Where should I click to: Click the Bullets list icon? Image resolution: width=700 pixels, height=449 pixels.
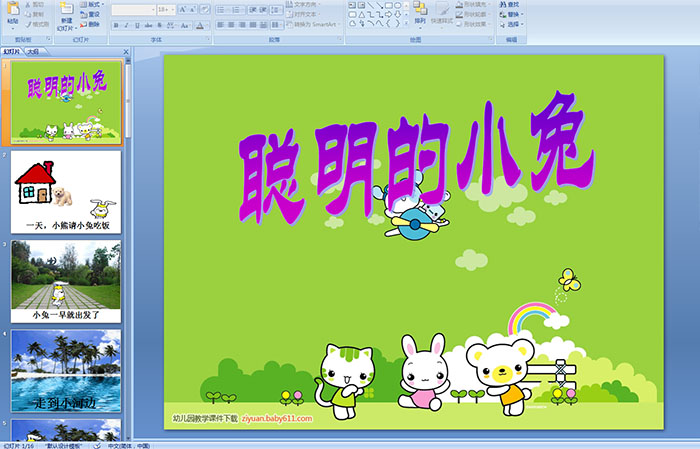click(x=222, y=10)
